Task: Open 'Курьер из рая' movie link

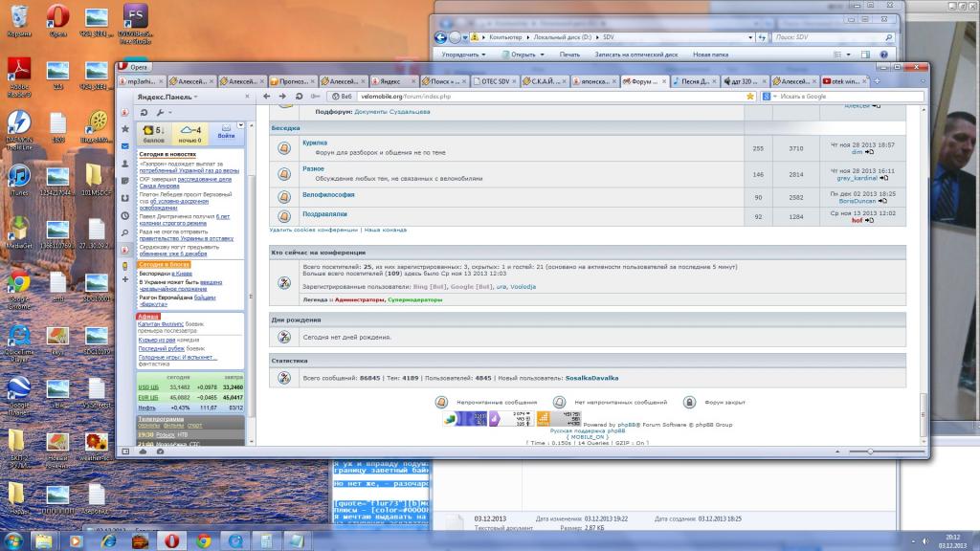Action: [156, 340]
